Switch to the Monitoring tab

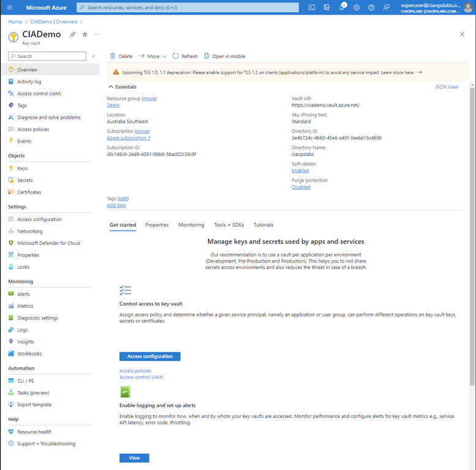click(191, 225)
